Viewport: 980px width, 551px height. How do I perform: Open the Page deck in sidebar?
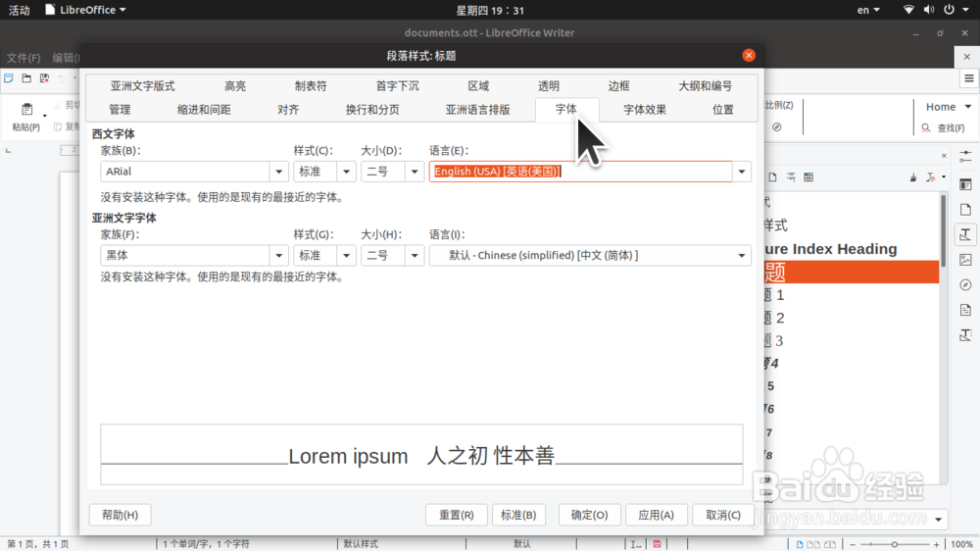[x=965, y=210]
